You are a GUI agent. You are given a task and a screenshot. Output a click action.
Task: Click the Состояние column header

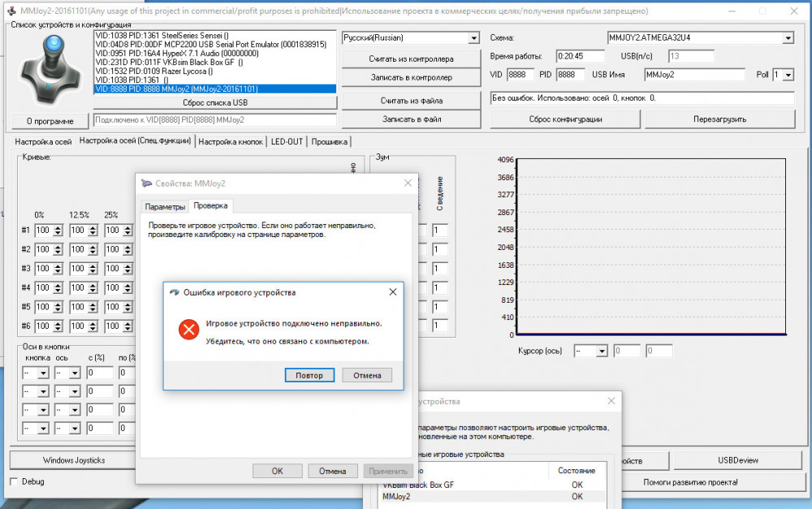(x=577, y=471)
